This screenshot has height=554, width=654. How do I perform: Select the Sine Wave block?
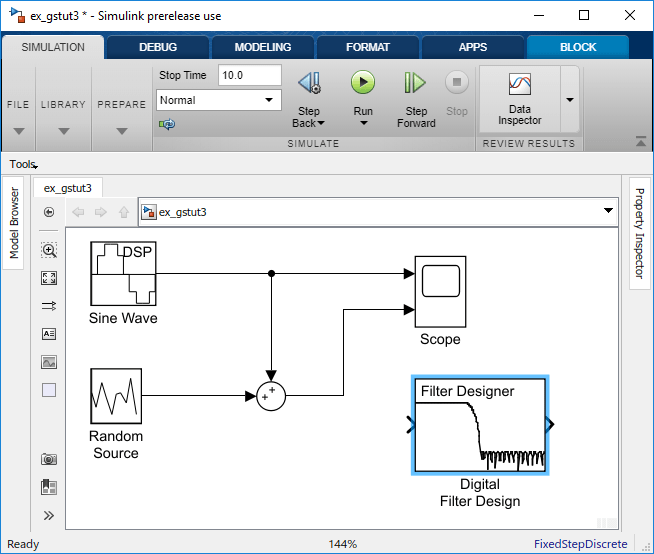click(123, 274)
